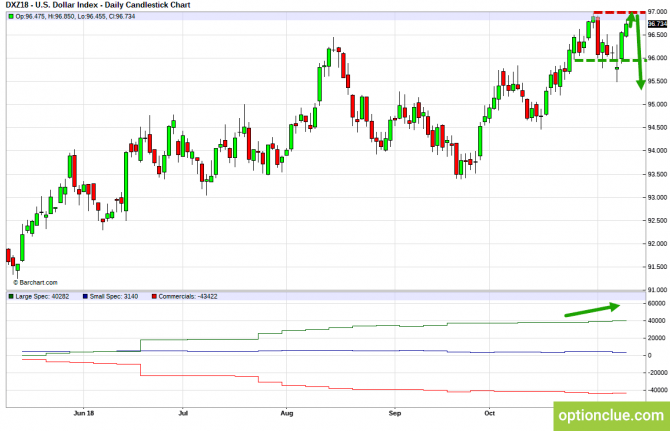Click the Jul date axis label

click(x=183, y=413)
